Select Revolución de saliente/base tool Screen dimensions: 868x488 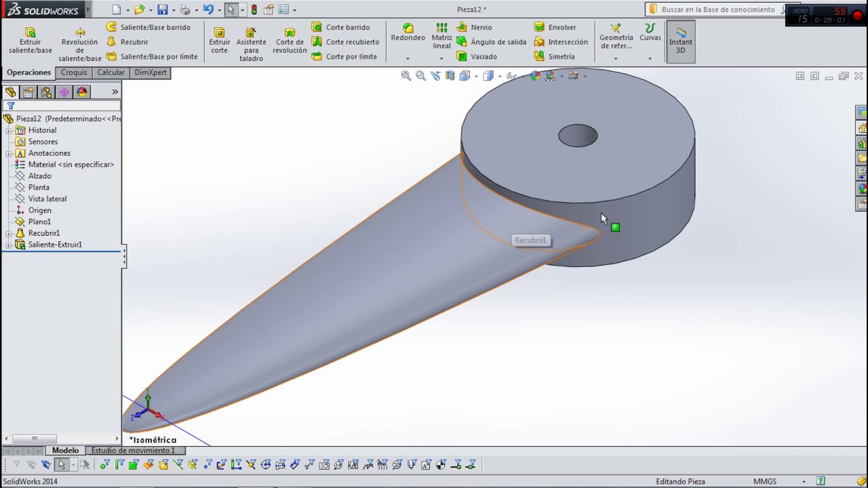click(x=80, y=45)
